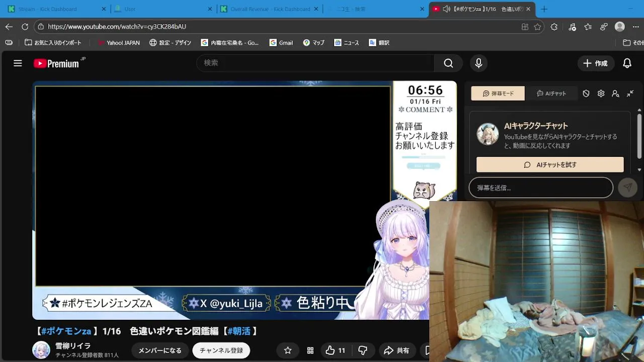
Task: Open お気に入りのインポート bookmark folder
Action: click(53, 43)
